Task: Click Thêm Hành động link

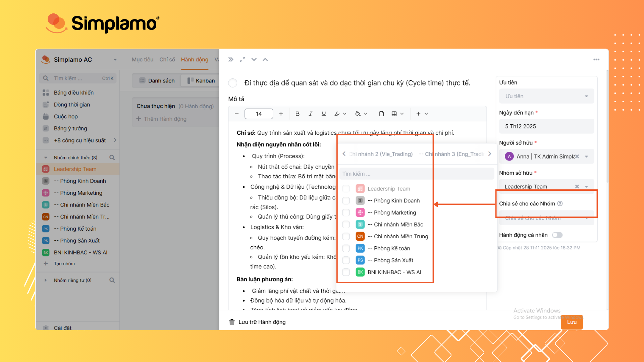Action: 161,119
